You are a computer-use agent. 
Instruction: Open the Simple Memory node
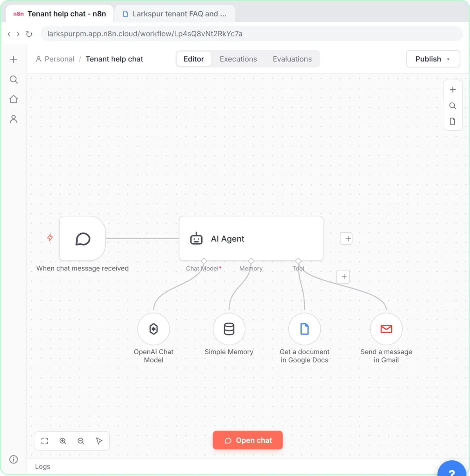point(229,329)
